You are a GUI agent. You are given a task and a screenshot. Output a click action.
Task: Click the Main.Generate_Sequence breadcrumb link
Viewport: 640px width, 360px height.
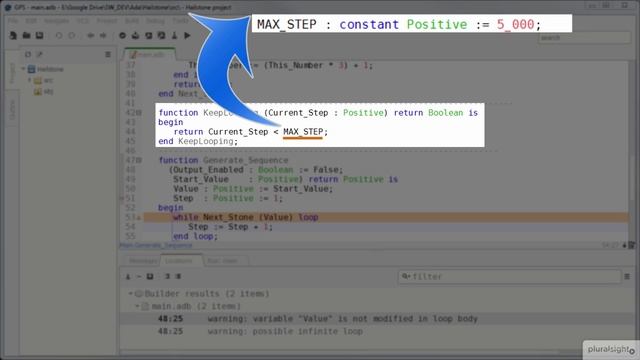156,245
